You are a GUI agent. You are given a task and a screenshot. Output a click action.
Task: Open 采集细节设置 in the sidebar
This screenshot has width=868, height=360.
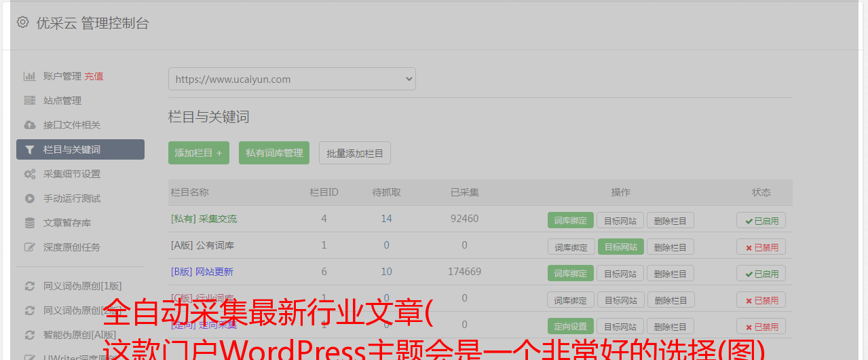pyautogui.click(x=72, y=174)
